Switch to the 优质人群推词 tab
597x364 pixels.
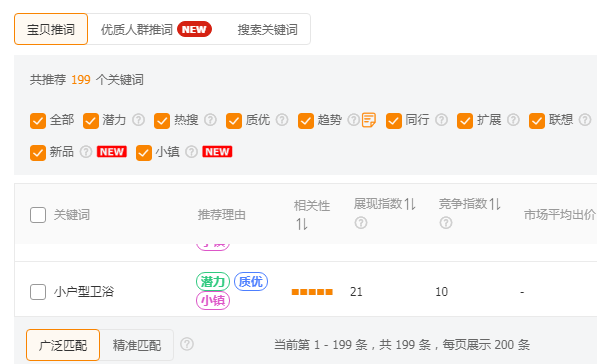click(156, 29)
